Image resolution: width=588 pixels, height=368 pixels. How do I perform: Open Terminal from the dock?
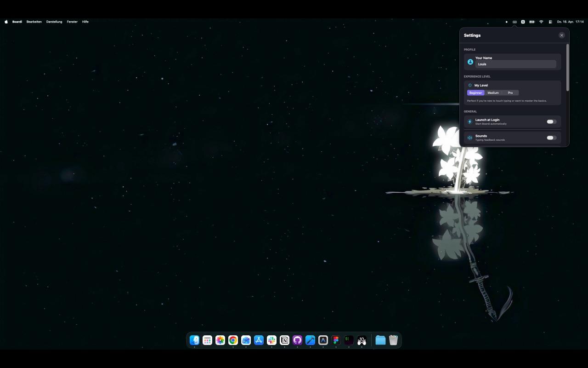[349, 340]
